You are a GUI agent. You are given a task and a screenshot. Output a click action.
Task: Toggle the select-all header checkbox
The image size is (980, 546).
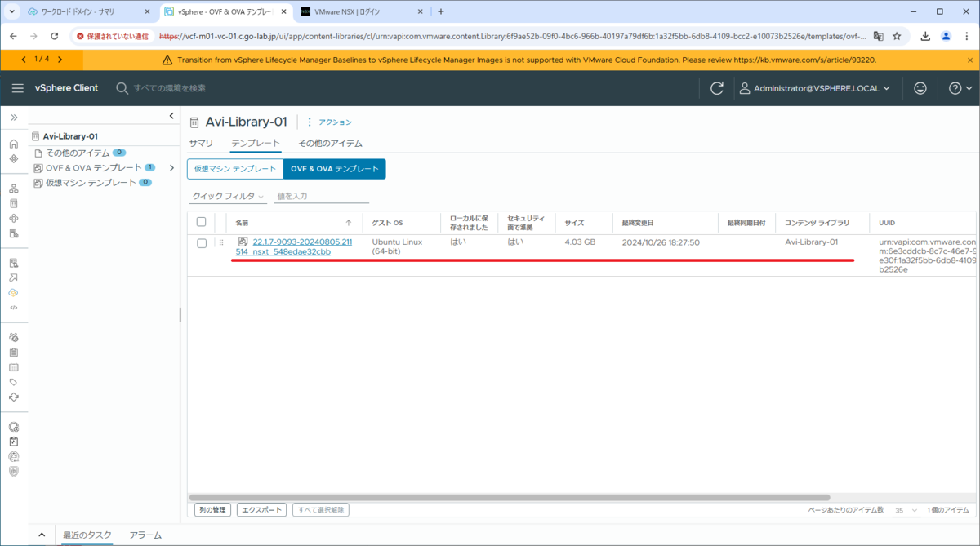pos(202,222)
